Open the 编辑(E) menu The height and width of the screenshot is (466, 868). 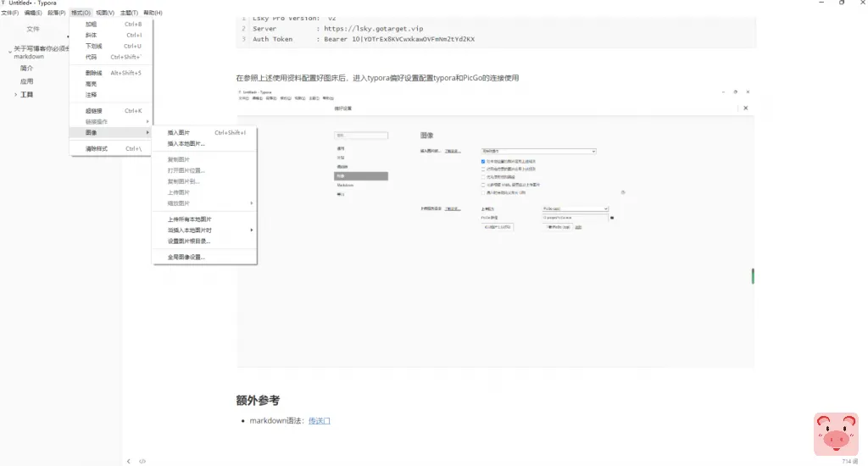33,13
